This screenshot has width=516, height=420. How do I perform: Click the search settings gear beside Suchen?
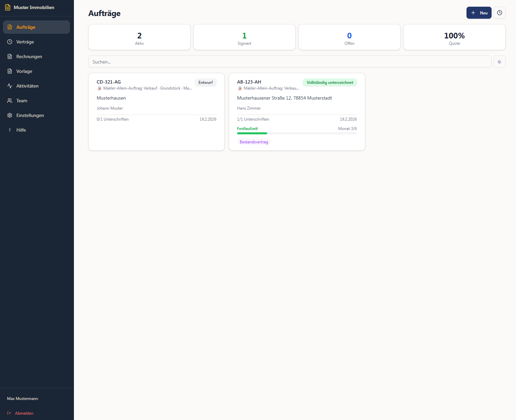(500, 61)
